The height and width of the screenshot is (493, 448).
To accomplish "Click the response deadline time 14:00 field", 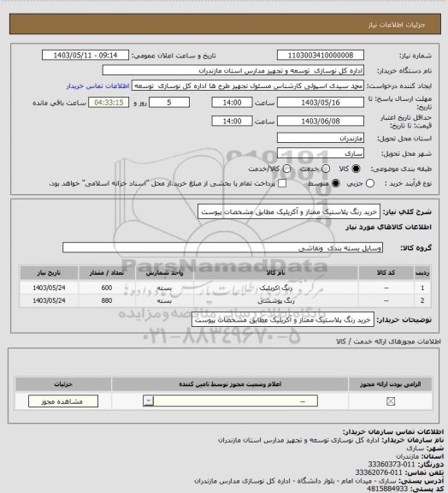I will pos(232,103).
